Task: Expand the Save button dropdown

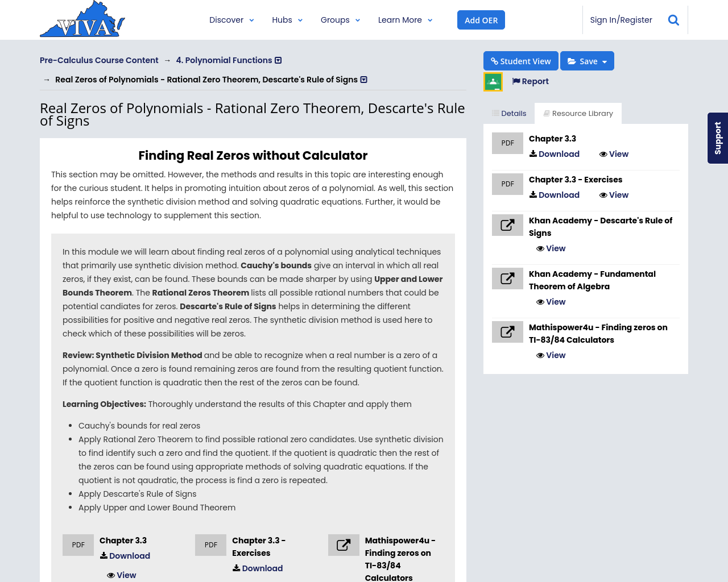Action: [x=605, y=61]
